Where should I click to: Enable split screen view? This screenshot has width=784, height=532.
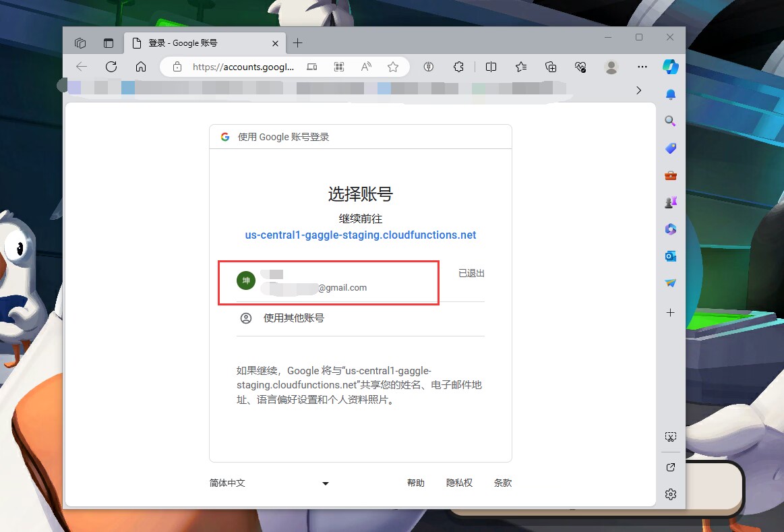click(491, 67)
